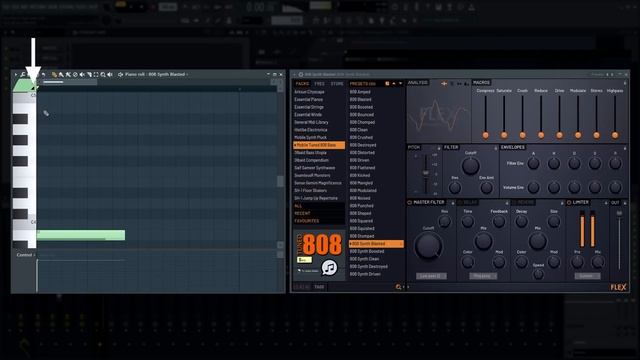Click the piano roll tool wrench icon
This screenshot has height=360, width=640.
(23, 75)
